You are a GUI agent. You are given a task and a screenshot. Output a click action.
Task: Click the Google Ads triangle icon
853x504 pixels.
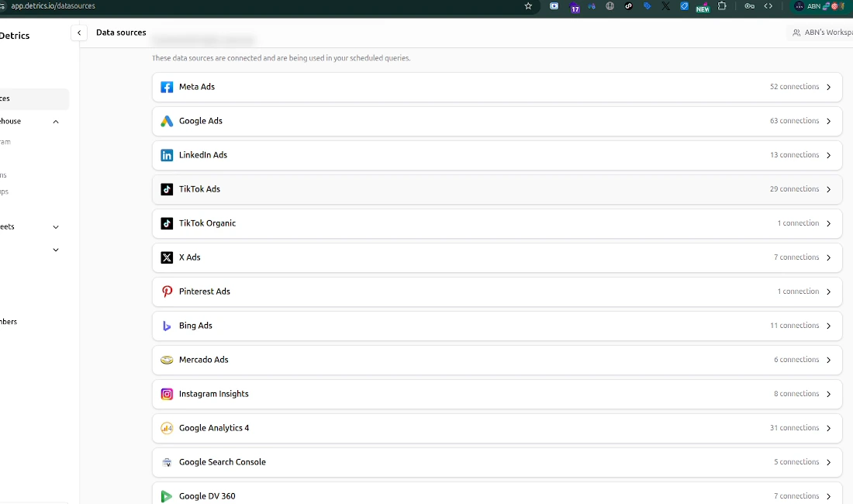point(167,121)
